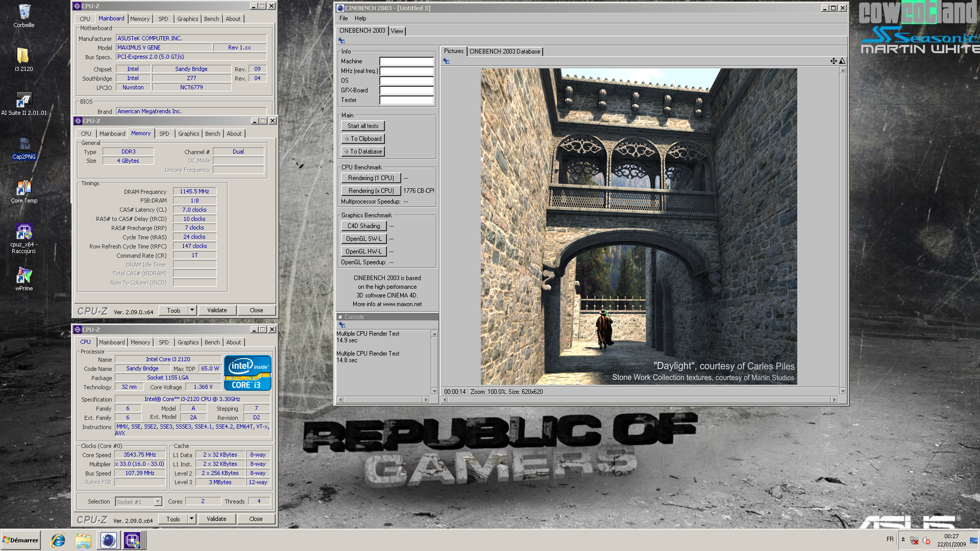The width and height of the screenshot is (980, 551).
Task: Click the rendered Daylight image
Action: tap(639, 227)
